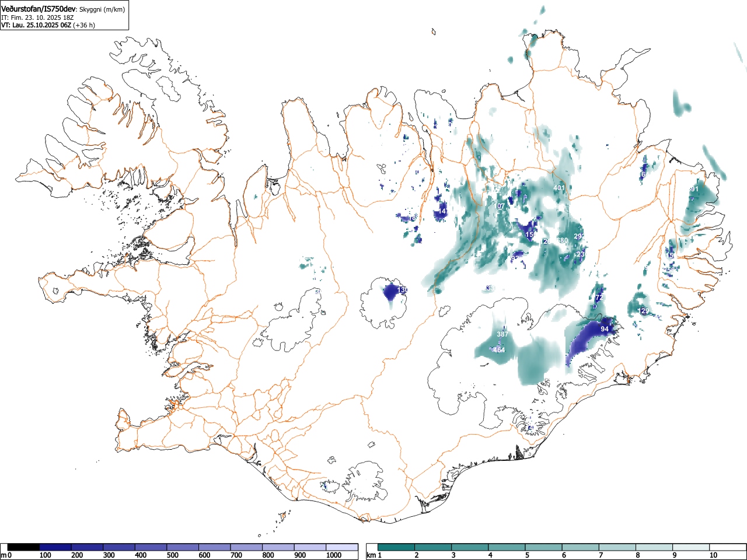Click the 'km' unit label on the legend
Viewport: 747px width, 560px height.
point(371,555)
